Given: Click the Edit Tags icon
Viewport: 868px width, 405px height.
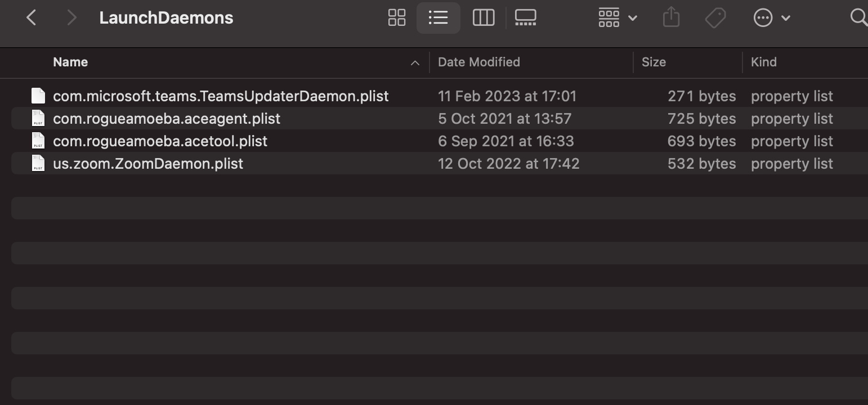Looking at the screenshot, I should (715, 18).
